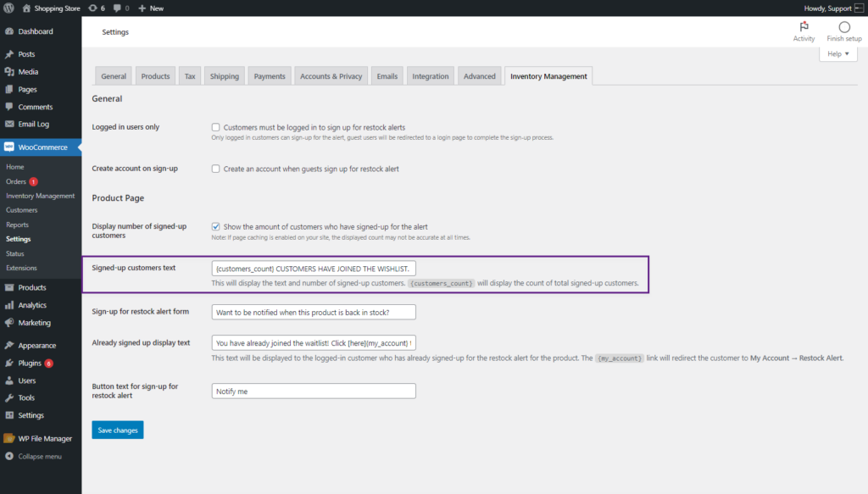Screen dimensions: 868x494
Task: Open the updates icon showing 6
Action: click(x=92, y=8)
